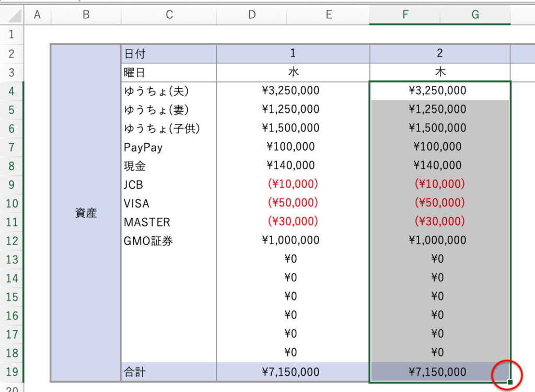The width and height of the screenshot is (535, 392).
Task: Click the fill handle on the selection corner
Action: click(x=510, y=382)
